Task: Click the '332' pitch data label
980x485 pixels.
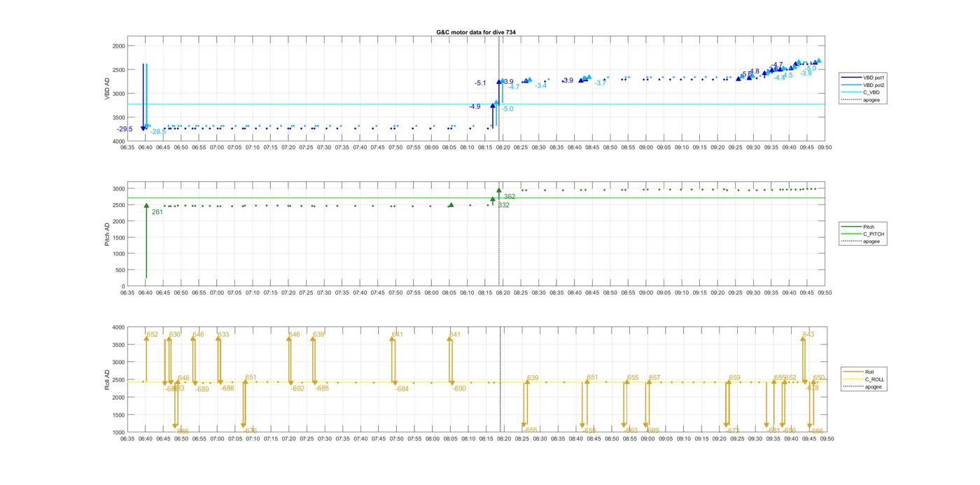Action: pos(504,205)
